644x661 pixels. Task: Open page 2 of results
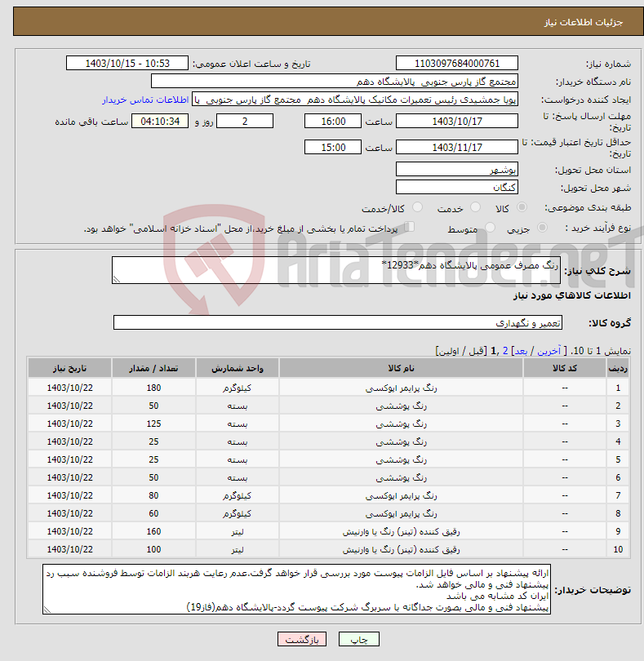click(x=504, y=351)
